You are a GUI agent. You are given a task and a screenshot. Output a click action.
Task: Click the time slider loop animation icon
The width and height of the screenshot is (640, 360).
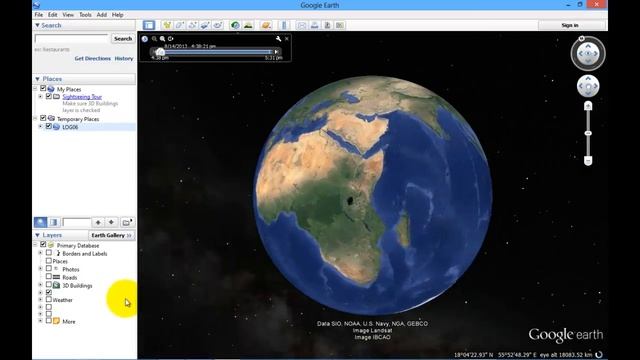coord(171,39)
